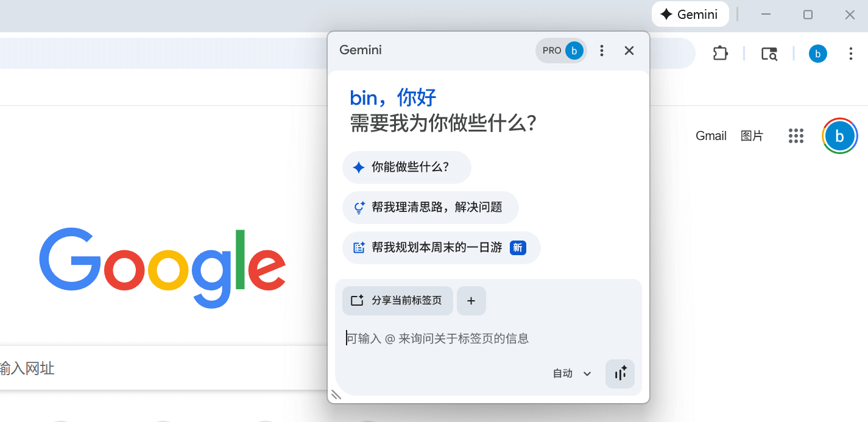Click the tab search icon in toolbar

click(769, 54)
